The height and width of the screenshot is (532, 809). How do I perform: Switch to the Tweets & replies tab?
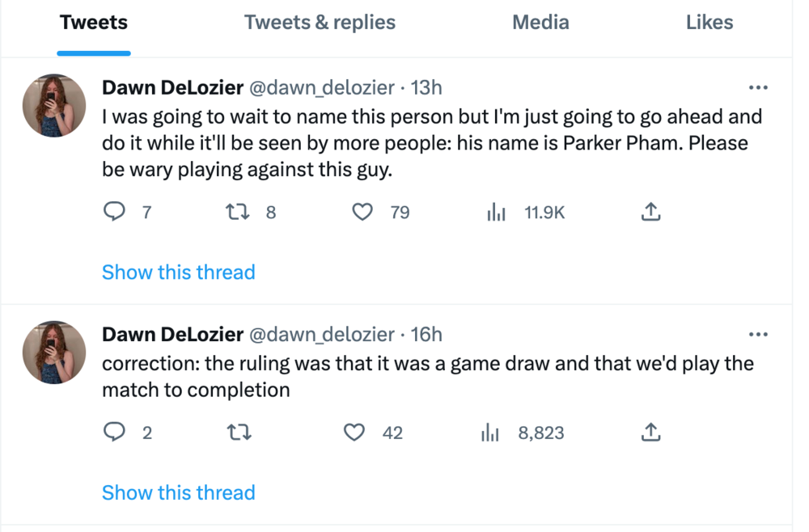click(x=320, y=23)
